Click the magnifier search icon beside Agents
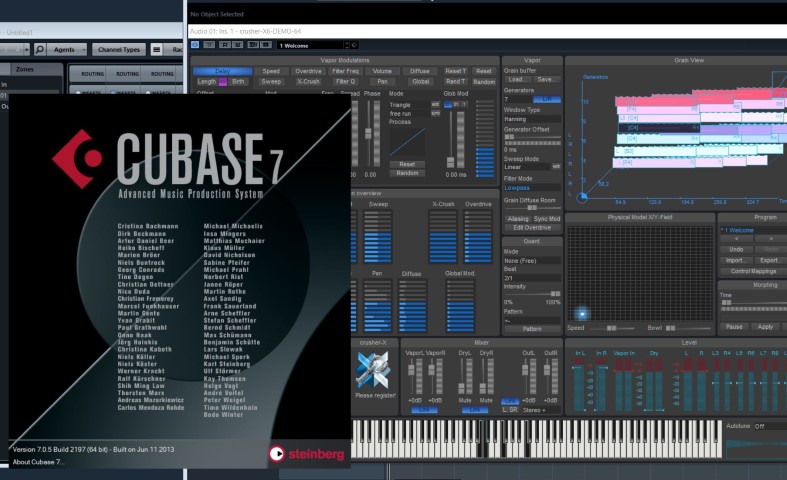 [x=39, y=49]
